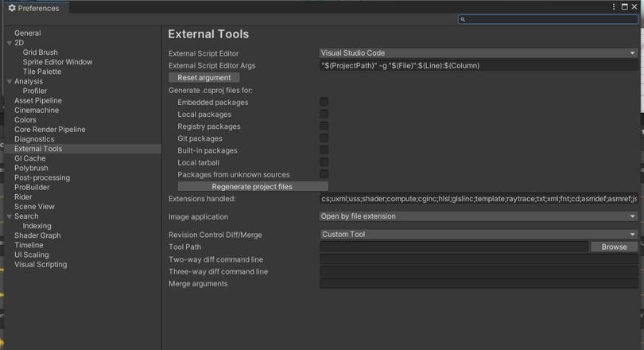644x350 pixels.
Task: Click the External Script Editor Args field
Action: [479, 65]
